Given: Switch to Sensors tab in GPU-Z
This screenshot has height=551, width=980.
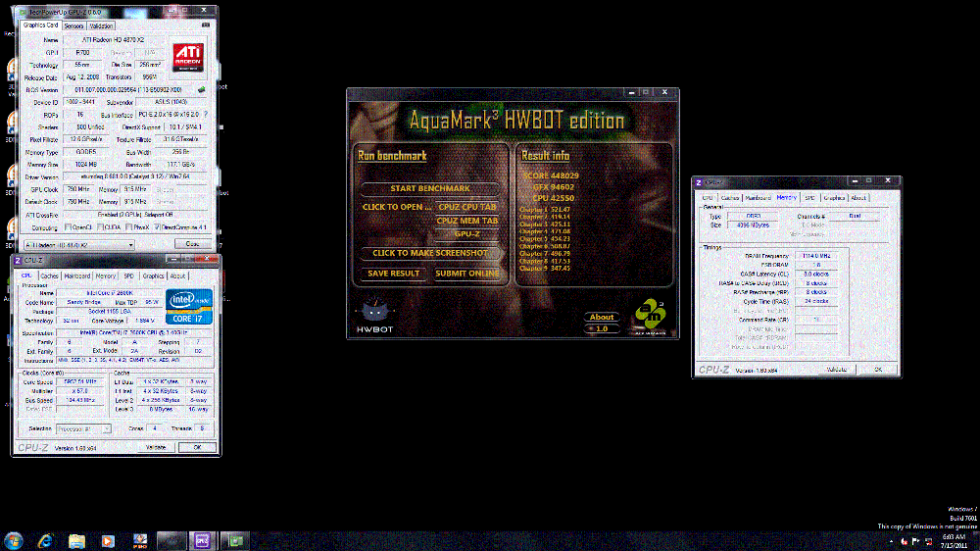Looking at the screenshot, I should pos(73,26).
